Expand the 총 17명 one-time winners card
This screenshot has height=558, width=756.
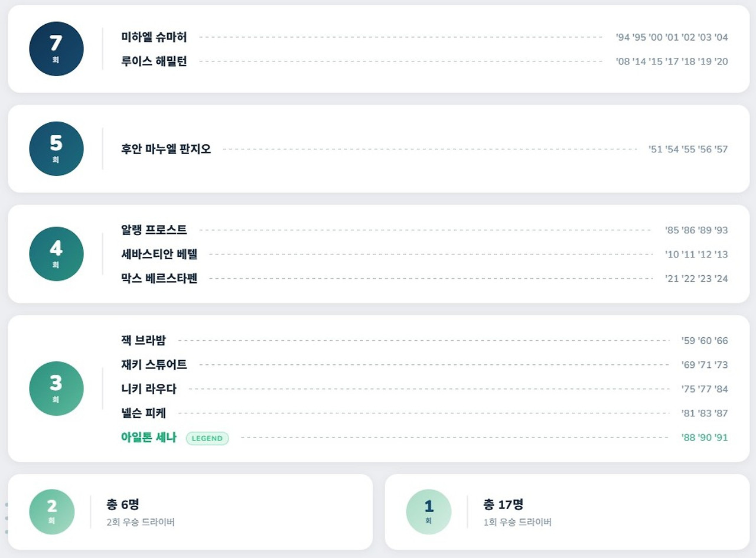567,512
